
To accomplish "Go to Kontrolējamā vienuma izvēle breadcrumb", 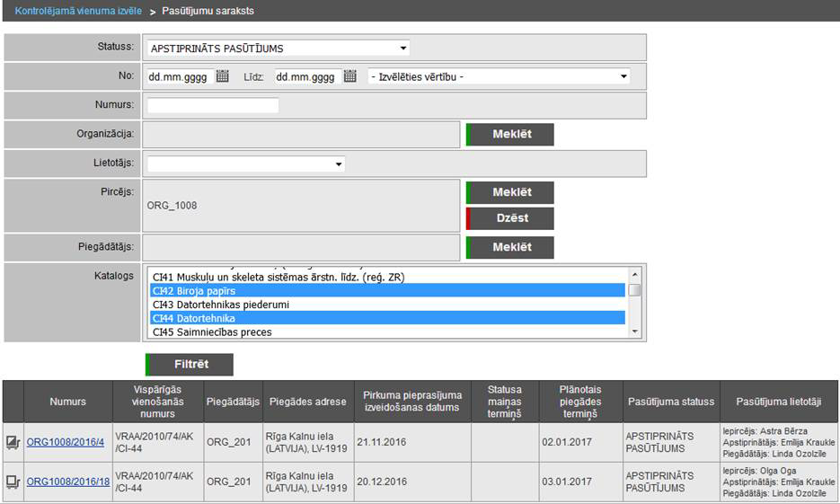I will (78, 11).
